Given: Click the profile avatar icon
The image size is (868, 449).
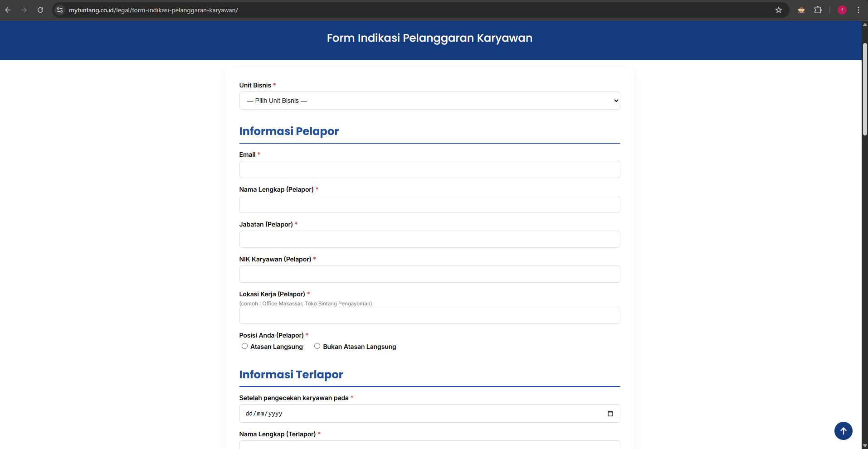Looking at the screenshot, I should [842, 10].
